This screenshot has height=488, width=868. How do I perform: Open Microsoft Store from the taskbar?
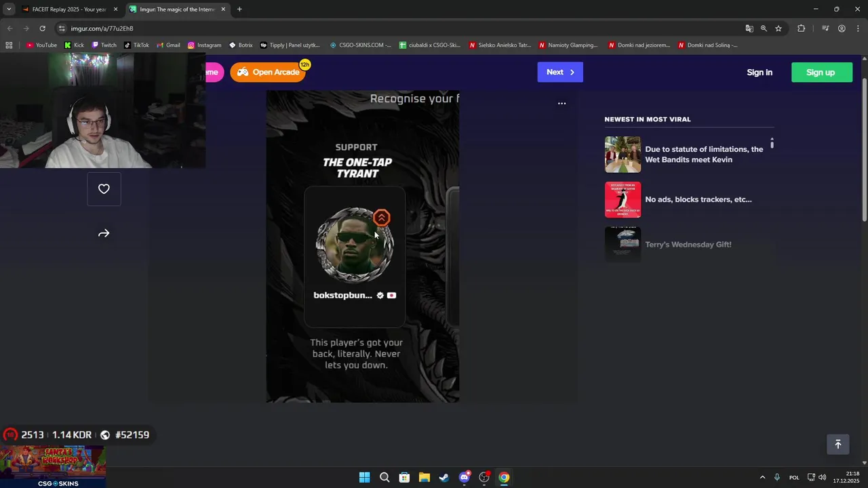point(404,477)
